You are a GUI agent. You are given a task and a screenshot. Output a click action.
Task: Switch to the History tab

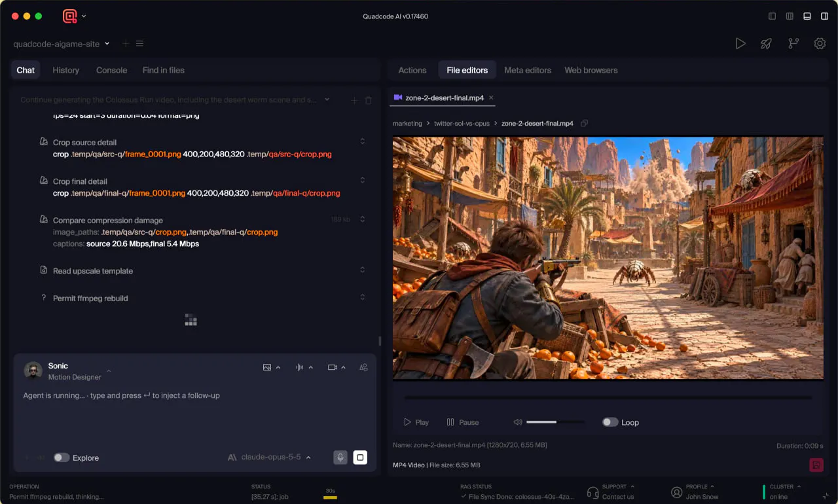[x=65, y=70]
